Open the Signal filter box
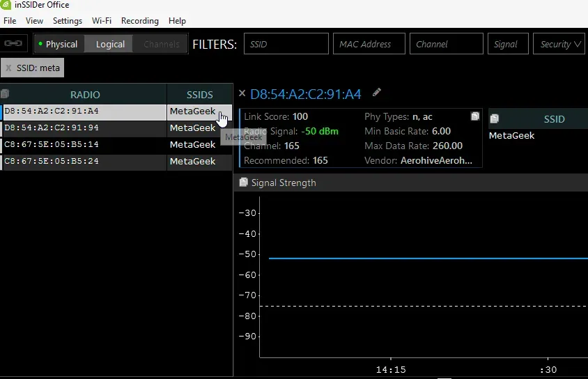 click(x=507, y=44)
